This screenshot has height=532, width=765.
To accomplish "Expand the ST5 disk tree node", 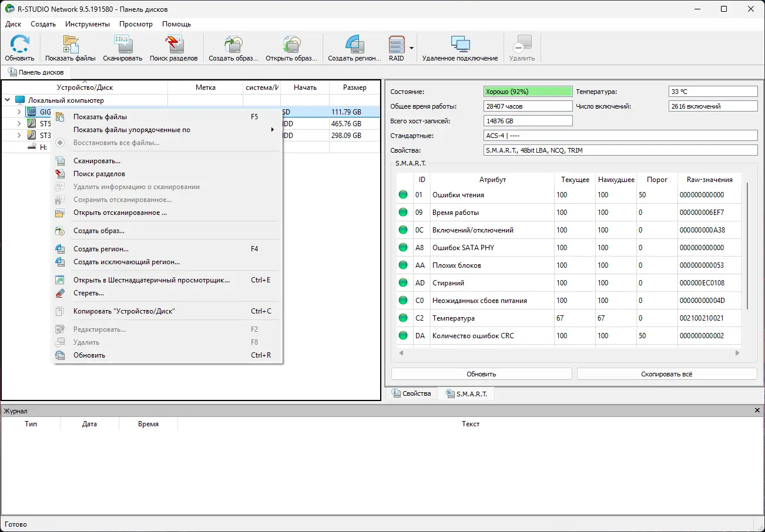I will (x=19, y=124).
